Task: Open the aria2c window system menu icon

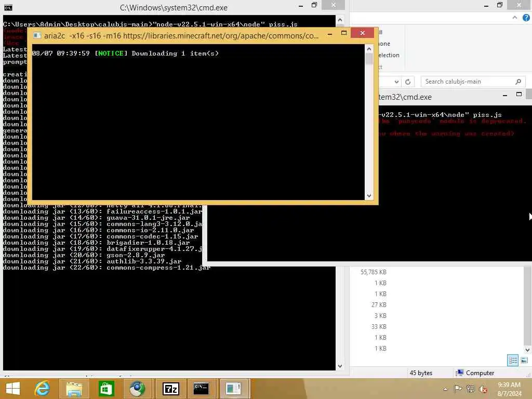Action: [37, 36]
